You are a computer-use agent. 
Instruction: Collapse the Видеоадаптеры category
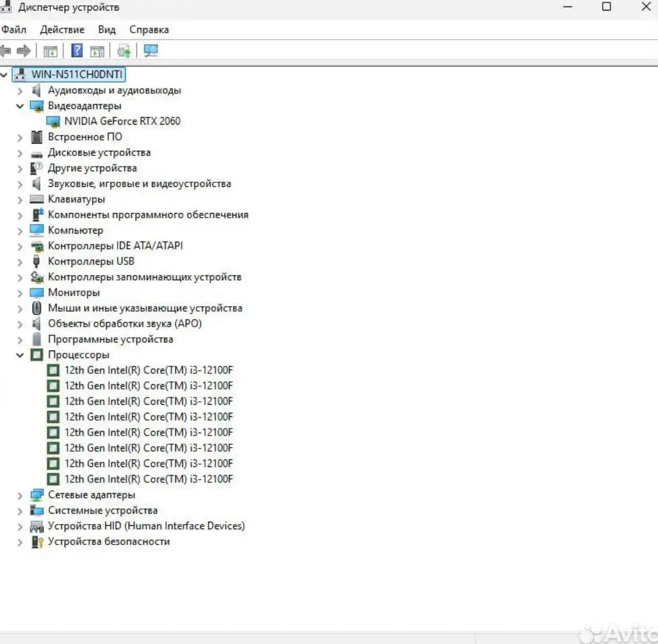(20, 106)
